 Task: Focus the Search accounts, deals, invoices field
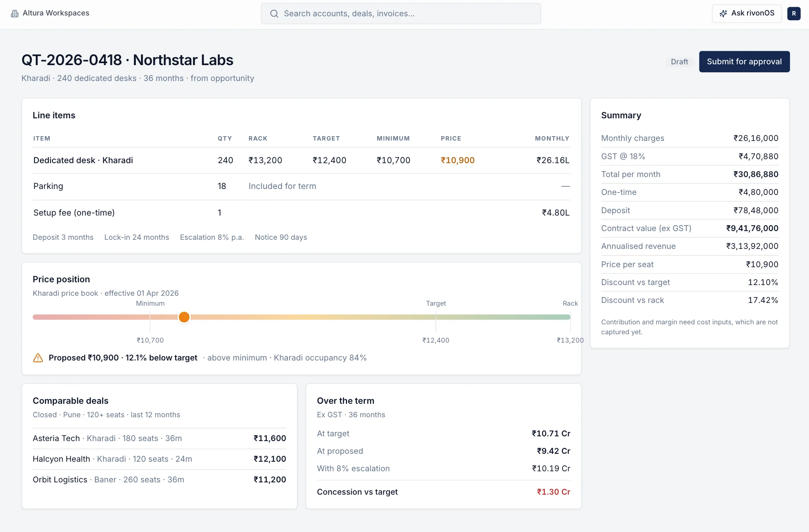pyautogui.click(x=401, y=13)
